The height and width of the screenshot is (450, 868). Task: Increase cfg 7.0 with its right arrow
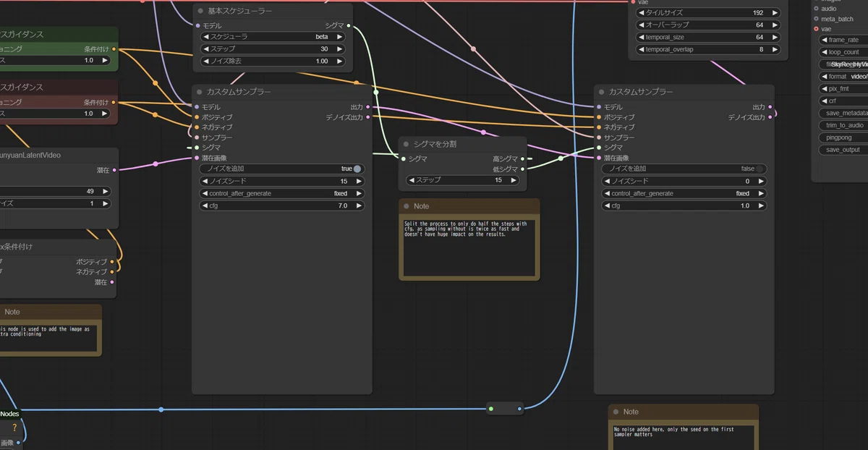point(359,206)
